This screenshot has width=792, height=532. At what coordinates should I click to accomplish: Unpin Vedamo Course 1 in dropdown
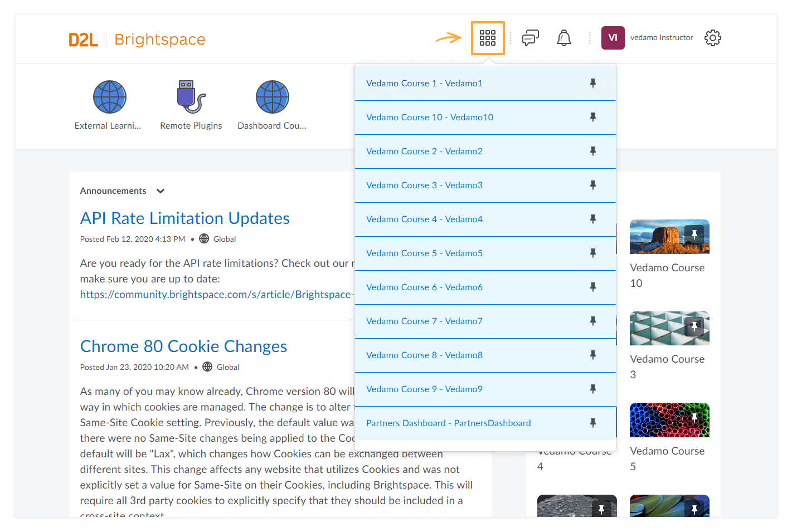(x=593, y=83)
